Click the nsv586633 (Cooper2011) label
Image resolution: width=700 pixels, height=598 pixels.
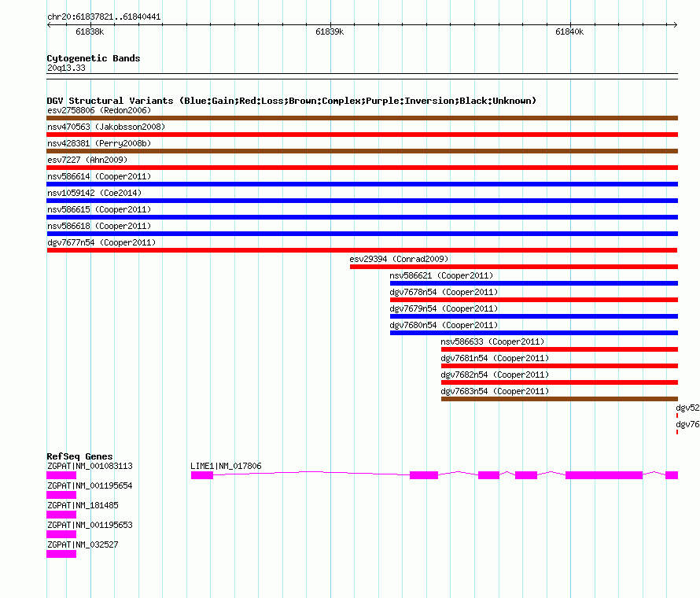coord(492,341)
